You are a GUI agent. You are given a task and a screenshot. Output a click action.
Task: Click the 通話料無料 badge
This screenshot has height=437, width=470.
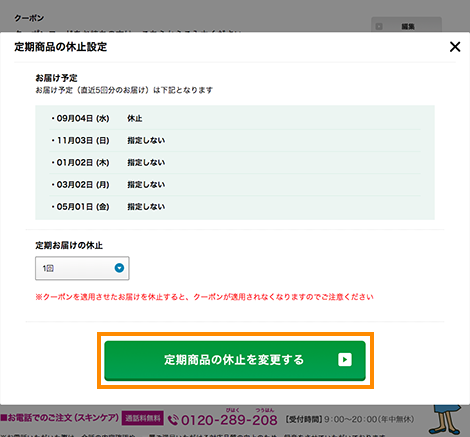click(143, 418)
